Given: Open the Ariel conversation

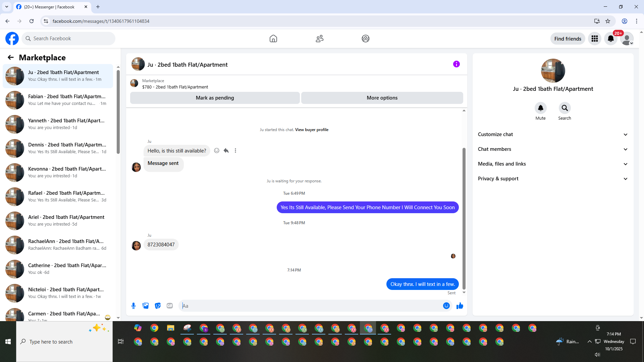Looking at the screenshot, I should click(58, 221).
